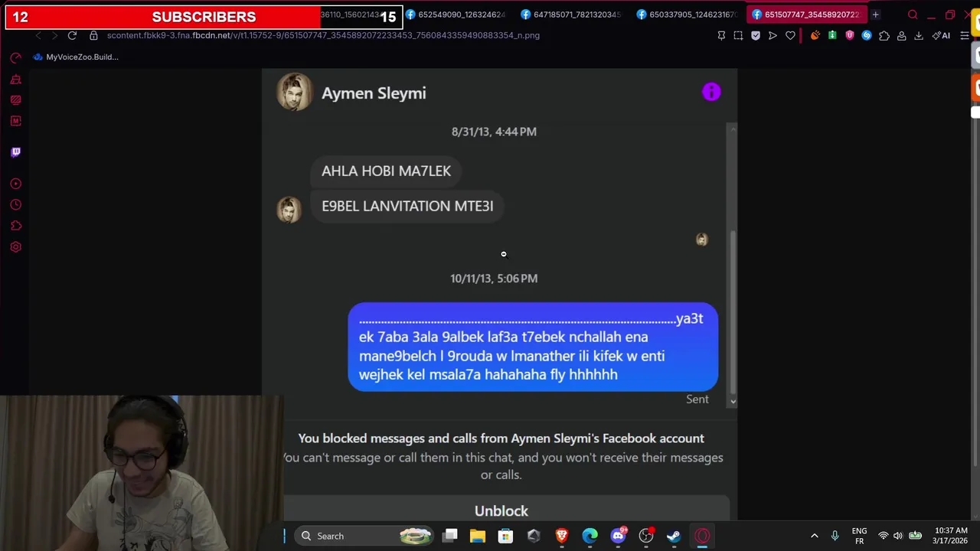Screen dimensions: 980x551
Task: Open Settings gear icon in sidebar
Action: click(x=15, y=247)
